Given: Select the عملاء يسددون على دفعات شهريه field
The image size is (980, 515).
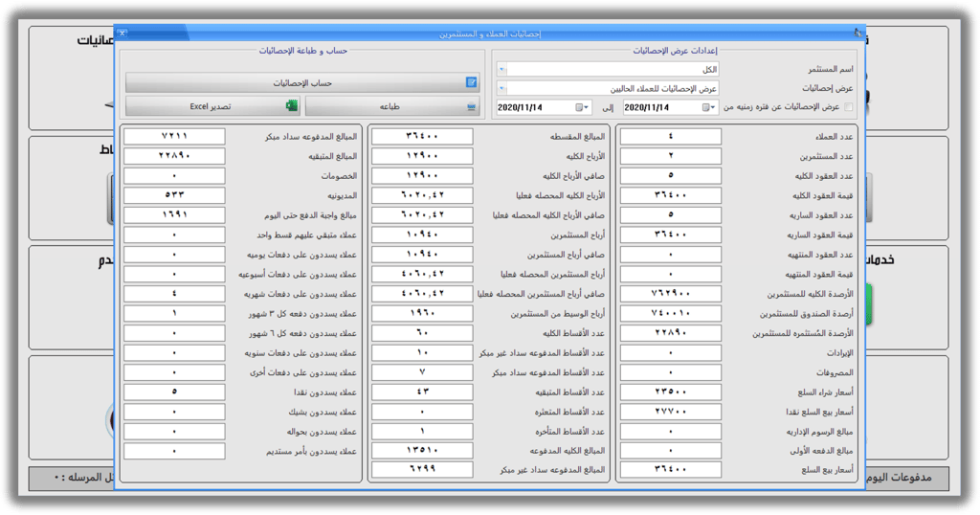Looking at the screenshot, I should point(174,293).
